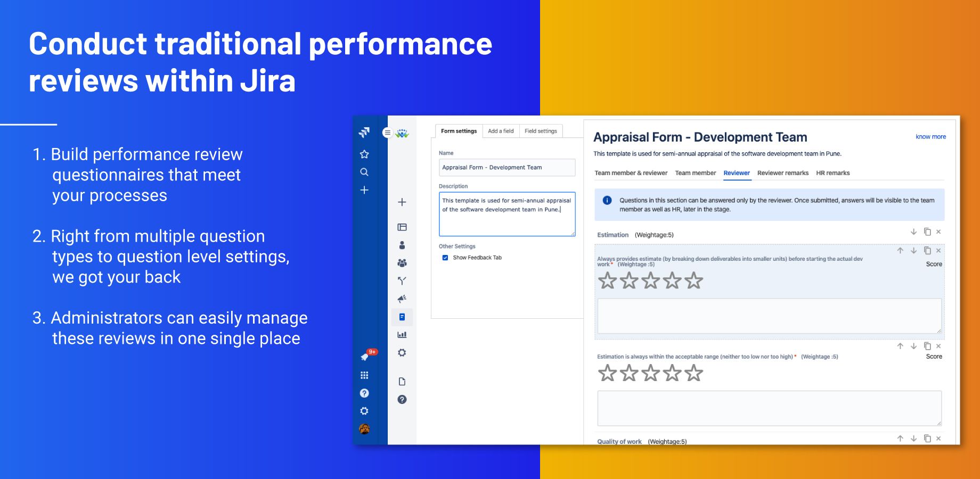Switch to the Form settings tab
The width and height of the screenshot is (980, 479).
click(459, 131)
